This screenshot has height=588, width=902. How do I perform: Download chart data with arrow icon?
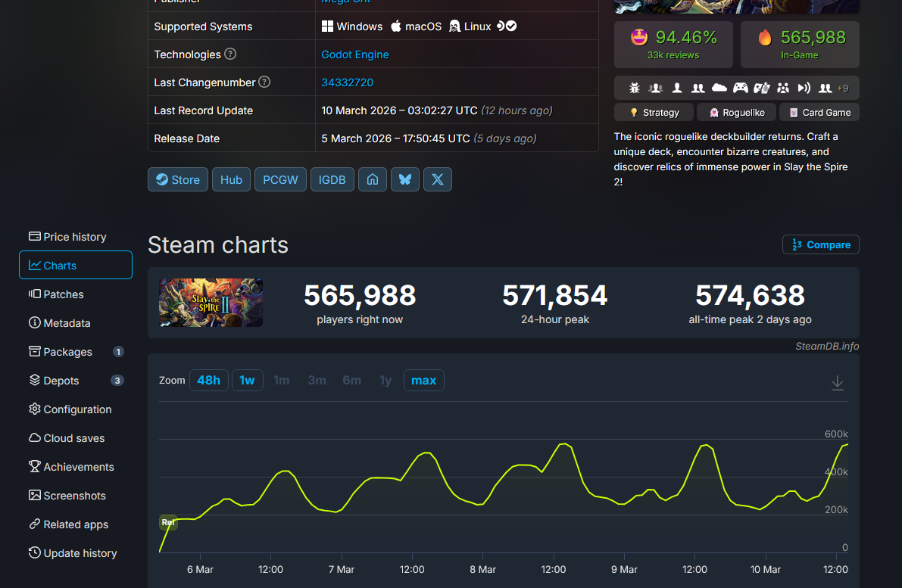pyautogui.click(x=838, y=383)
